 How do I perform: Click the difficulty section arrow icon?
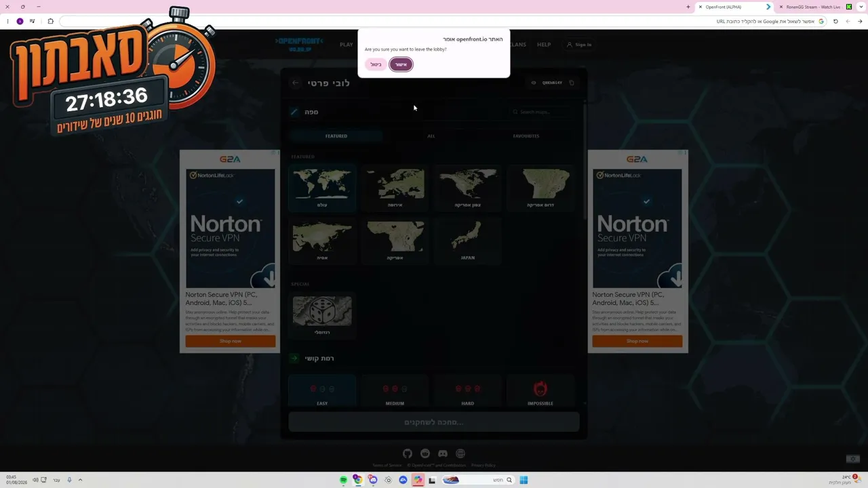tap(294, 358)
